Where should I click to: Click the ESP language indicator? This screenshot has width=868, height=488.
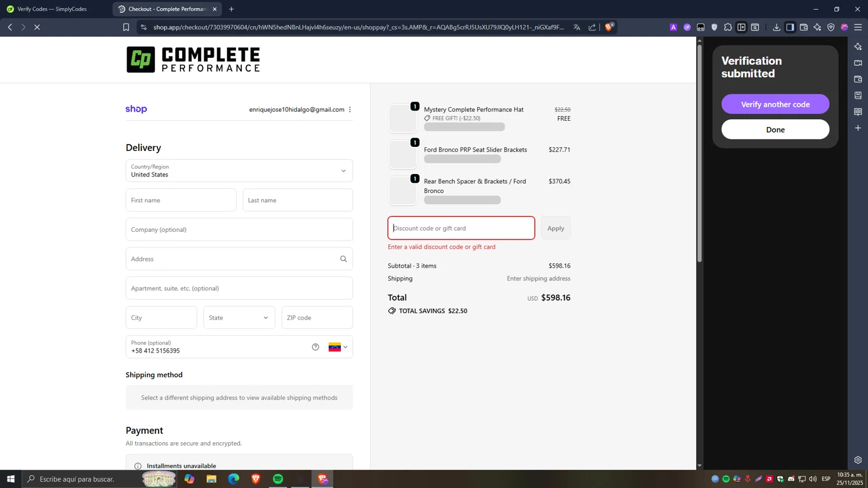pyautogui.click(x=826, y=479)
